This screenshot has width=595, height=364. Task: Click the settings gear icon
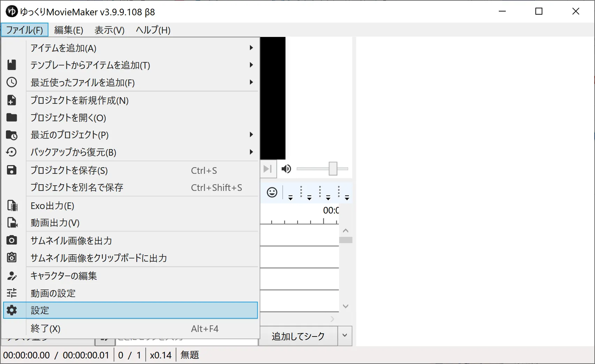coord(12,310)
